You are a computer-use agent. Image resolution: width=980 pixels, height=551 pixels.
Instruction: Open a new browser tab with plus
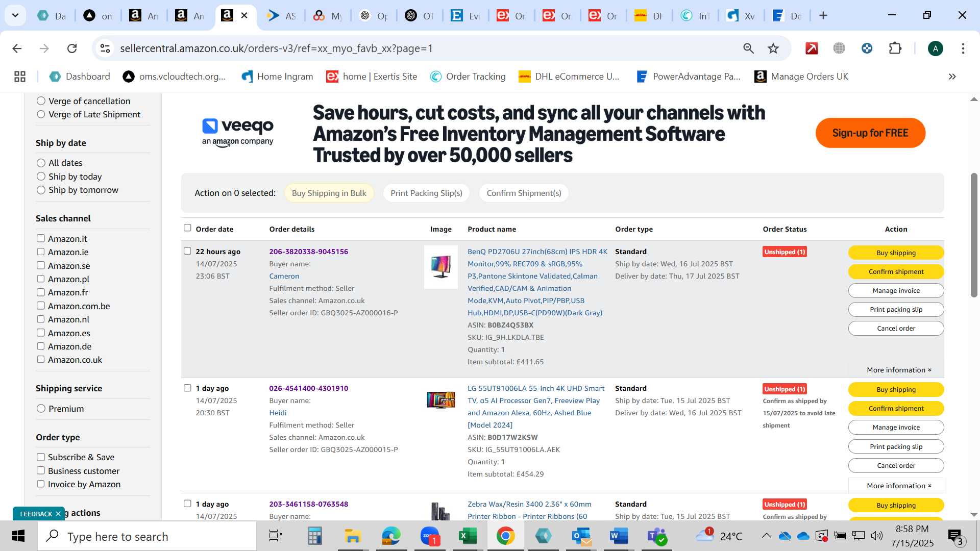click(x=823, y=15)
